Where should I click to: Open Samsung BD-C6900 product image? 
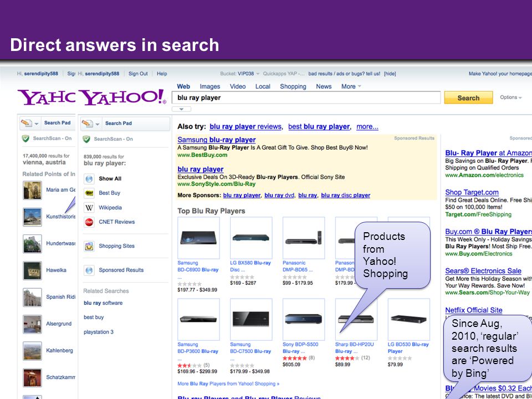(x=198, y=238)
